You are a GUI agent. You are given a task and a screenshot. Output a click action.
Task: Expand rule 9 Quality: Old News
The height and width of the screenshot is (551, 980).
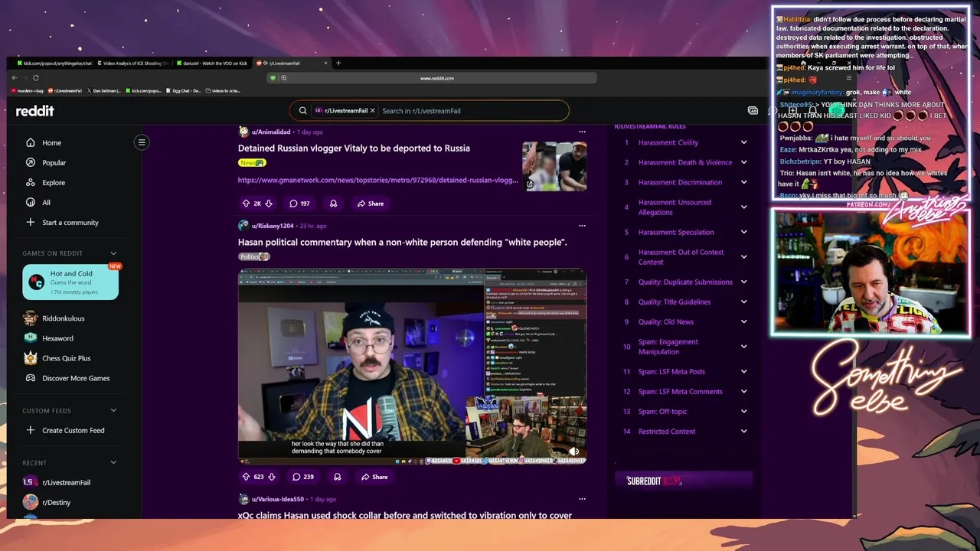(743, 321)
